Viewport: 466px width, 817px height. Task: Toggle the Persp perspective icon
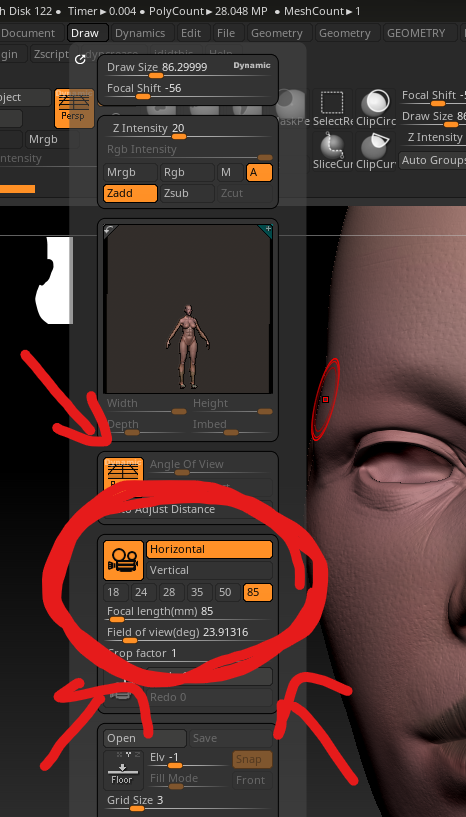pyautogui.click(x=74, y=108)
